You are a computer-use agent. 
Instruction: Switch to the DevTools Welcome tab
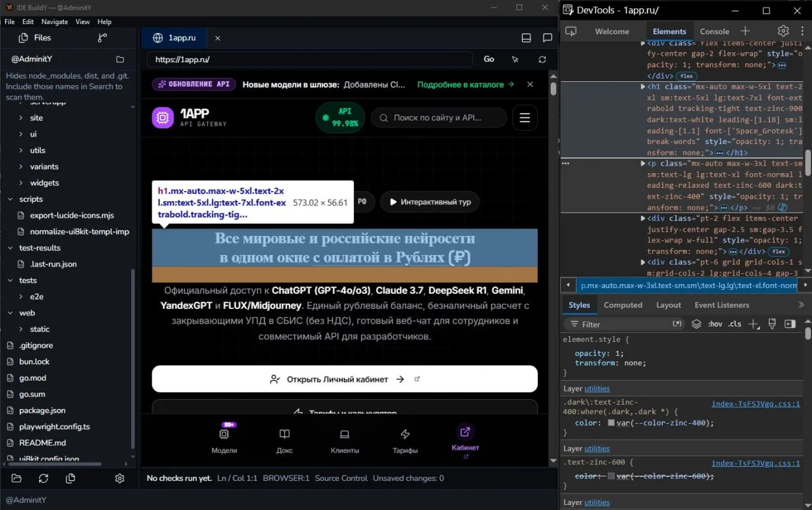pos(612,31)
